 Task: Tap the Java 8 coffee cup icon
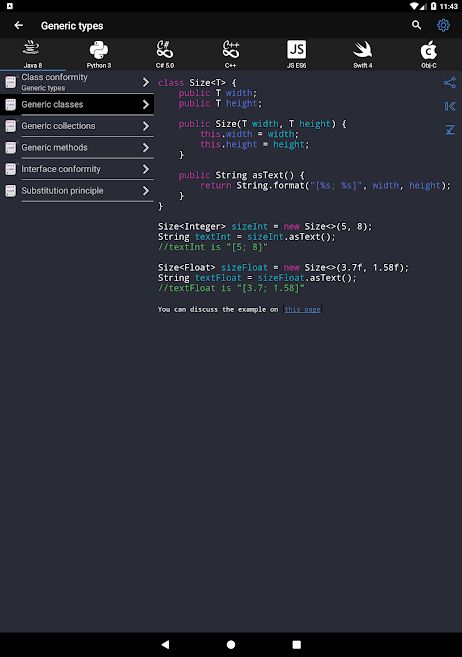point(31,49)
